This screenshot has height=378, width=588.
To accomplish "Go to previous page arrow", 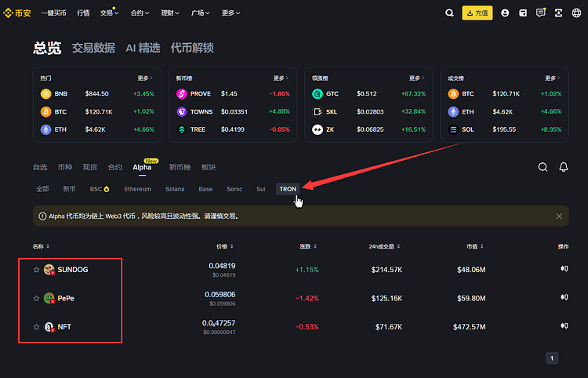I will (x=539, y=358).
